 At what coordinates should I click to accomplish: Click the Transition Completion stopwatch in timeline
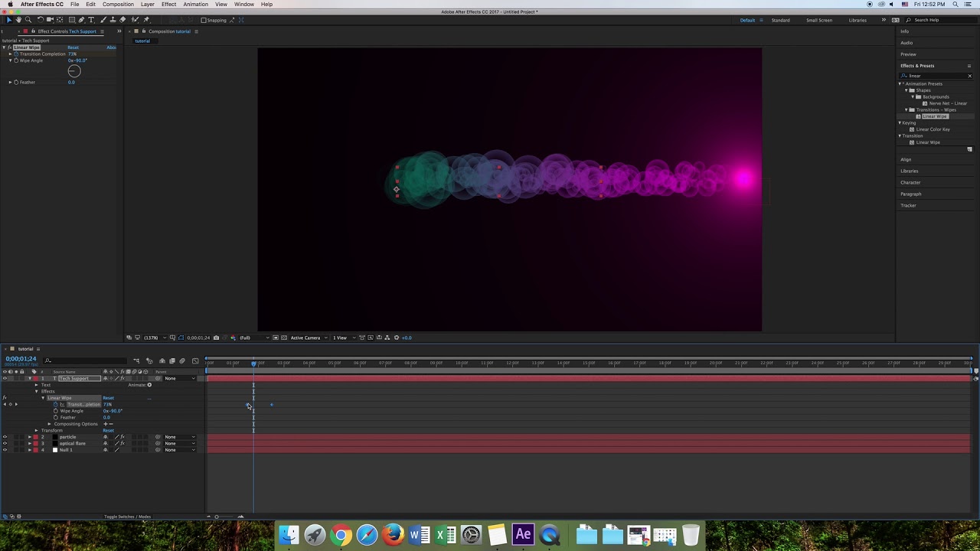[55, 404]
